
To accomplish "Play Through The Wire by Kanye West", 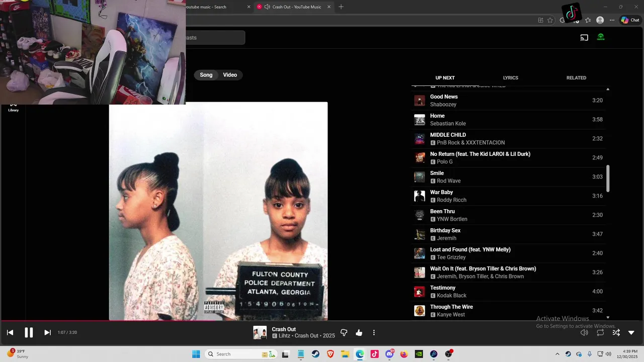I will point(508,311).
